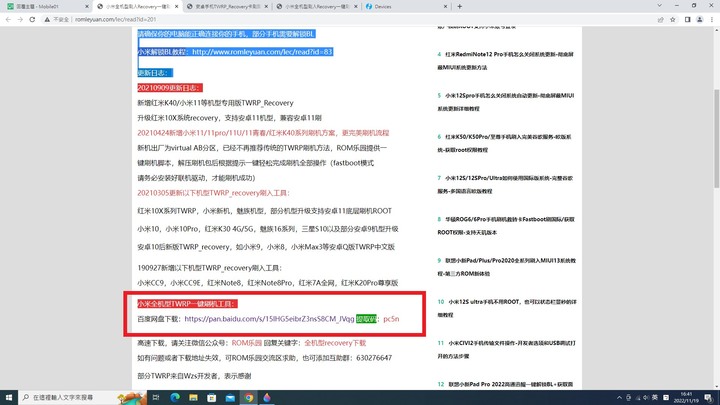Click the Windows taskbar search box
This screenshot has width=720, height=405.
83,397
